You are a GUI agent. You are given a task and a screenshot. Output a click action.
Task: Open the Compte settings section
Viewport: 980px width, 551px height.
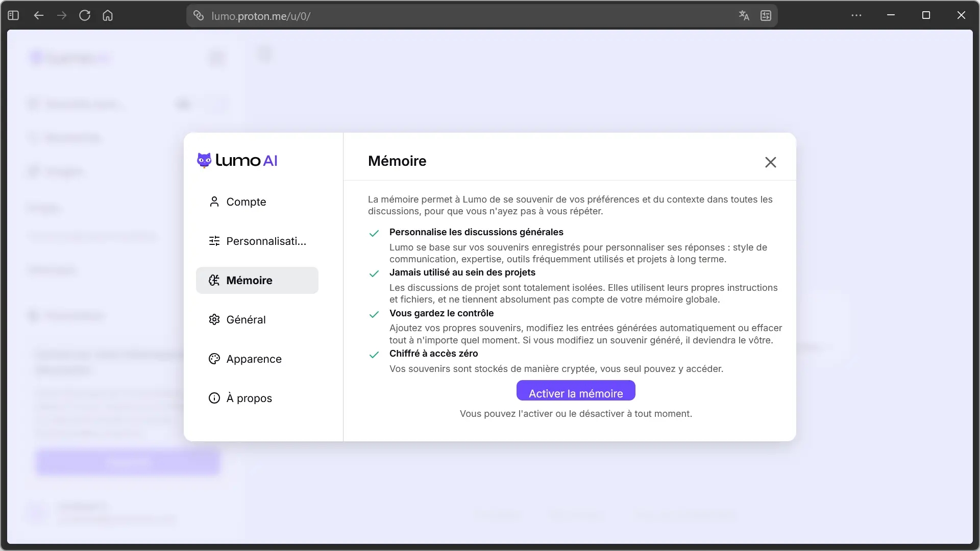point(257,202)
